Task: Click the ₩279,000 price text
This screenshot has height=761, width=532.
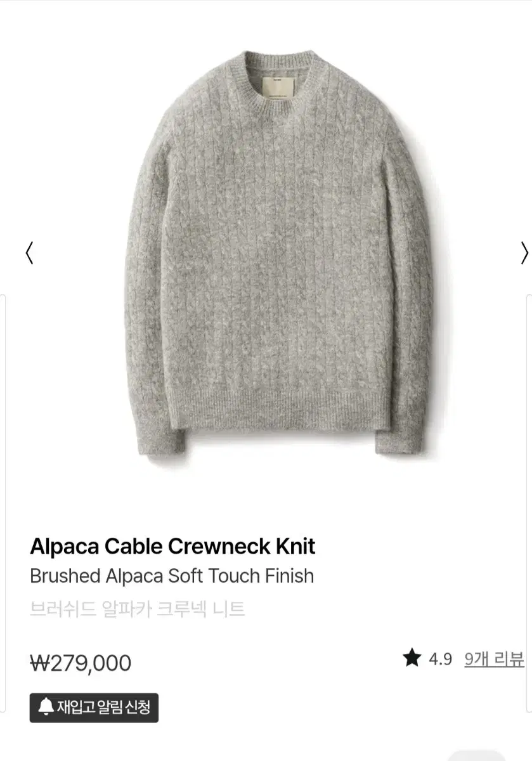Action: pos(81,663)
